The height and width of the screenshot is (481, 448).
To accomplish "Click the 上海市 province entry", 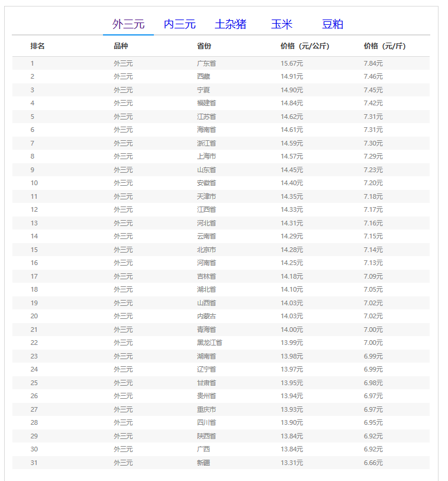I will (207, 156).
